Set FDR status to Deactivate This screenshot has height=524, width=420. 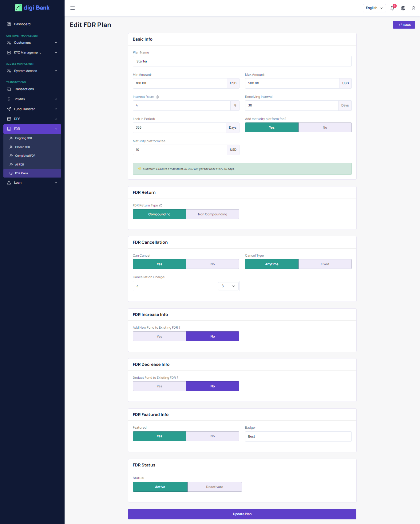click(x=214, y=487)
